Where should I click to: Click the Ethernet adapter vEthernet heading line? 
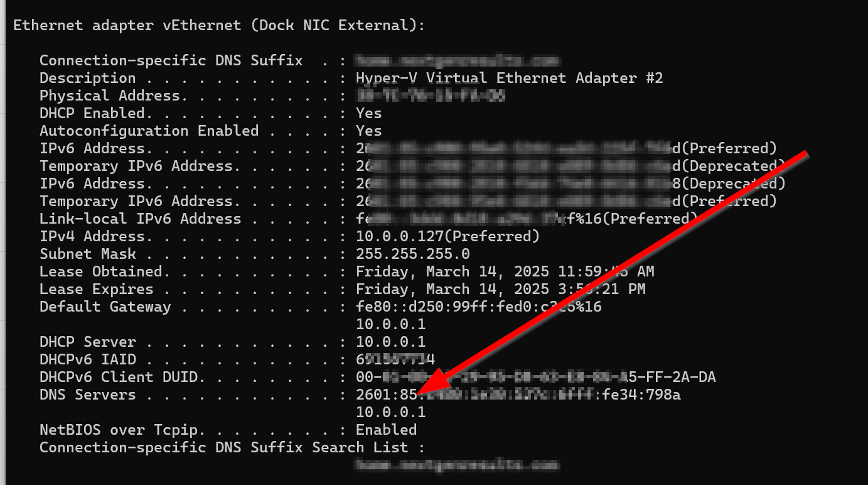click(219, 26)
